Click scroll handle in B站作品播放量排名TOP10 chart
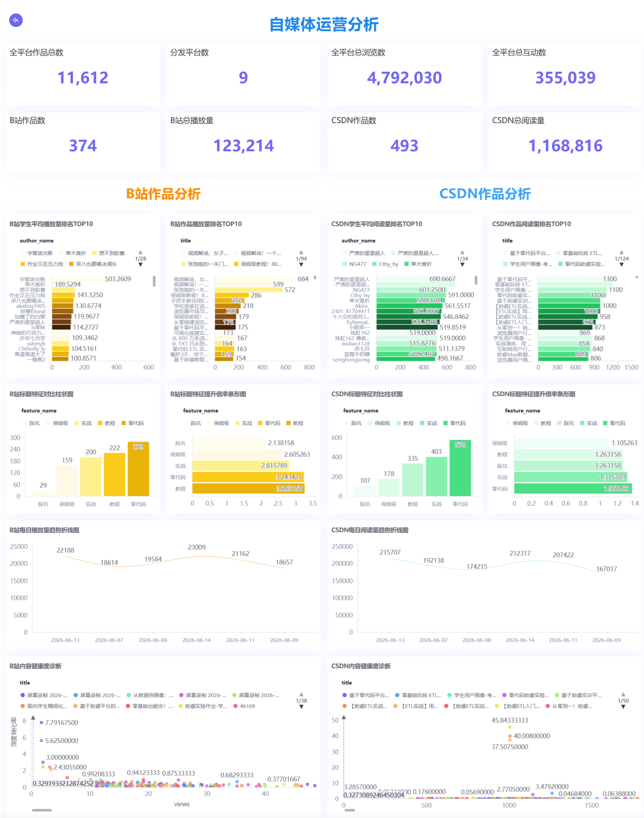Viewport: 644px width, 818px height. (x=315, y=277)
